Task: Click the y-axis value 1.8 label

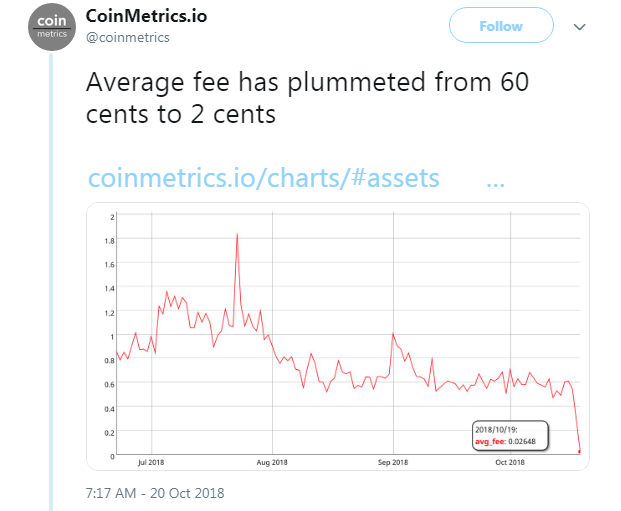Action: (111, 240)
